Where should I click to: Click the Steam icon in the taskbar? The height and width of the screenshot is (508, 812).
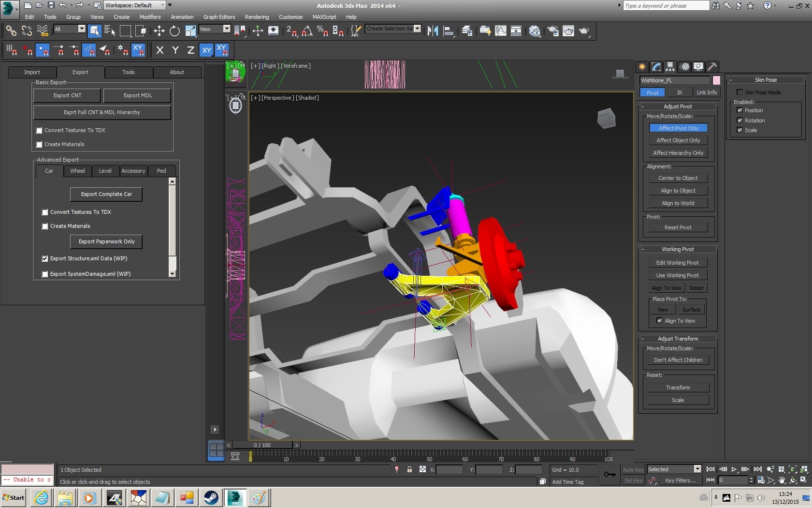[211, 497]
